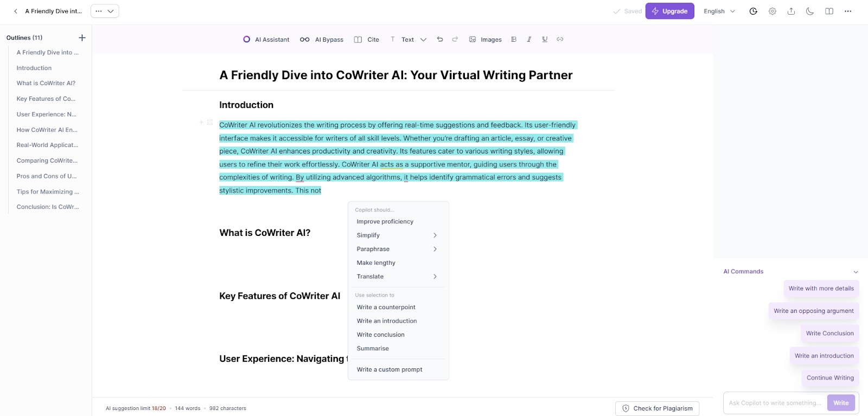Toggle dark mode with the moon icon
The width and height of the screenshot is (868, 416).
[x=810, y=11]
